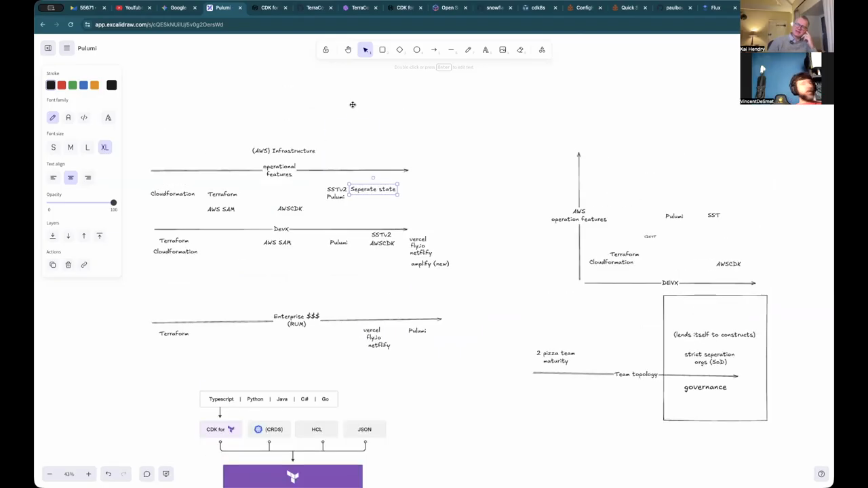Viewport: 868px width, 488px height.
Task: Open the more shapes tools dropdown
Action: [542, 49]
